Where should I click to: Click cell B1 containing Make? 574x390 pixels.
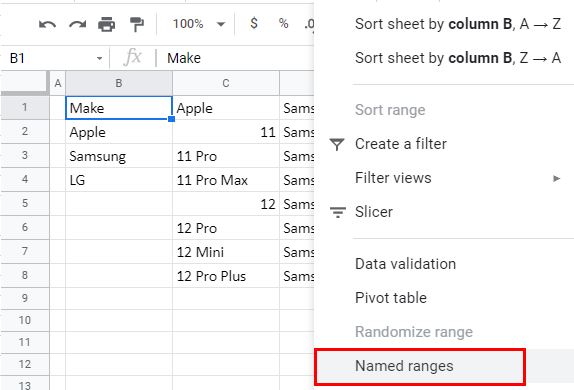[119, 108]
